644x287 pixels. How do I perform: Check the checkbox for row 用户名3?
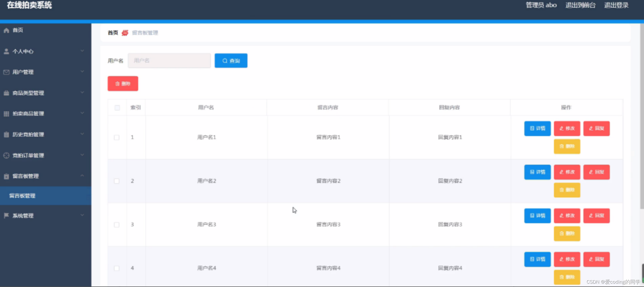tap(117, 225)
